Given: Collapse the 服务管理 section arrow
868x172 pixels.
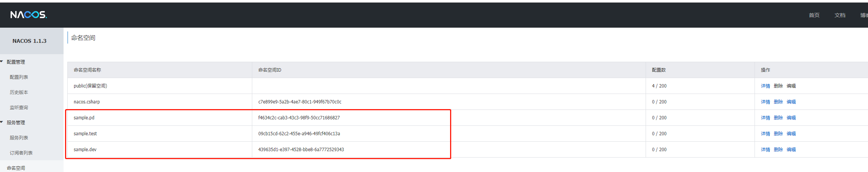Looking at the screenshot, I should (2, 122).
